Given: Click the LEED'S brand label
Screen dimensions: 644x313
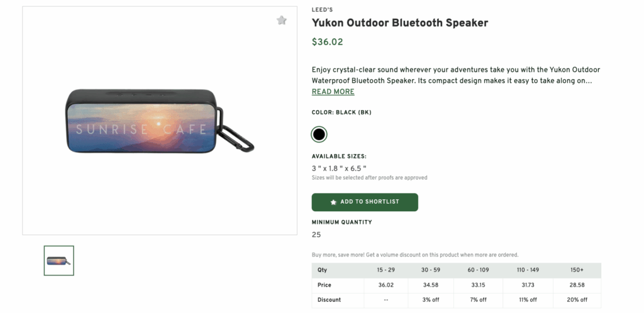Looking at the screenshot, I should tap(323, 9).
